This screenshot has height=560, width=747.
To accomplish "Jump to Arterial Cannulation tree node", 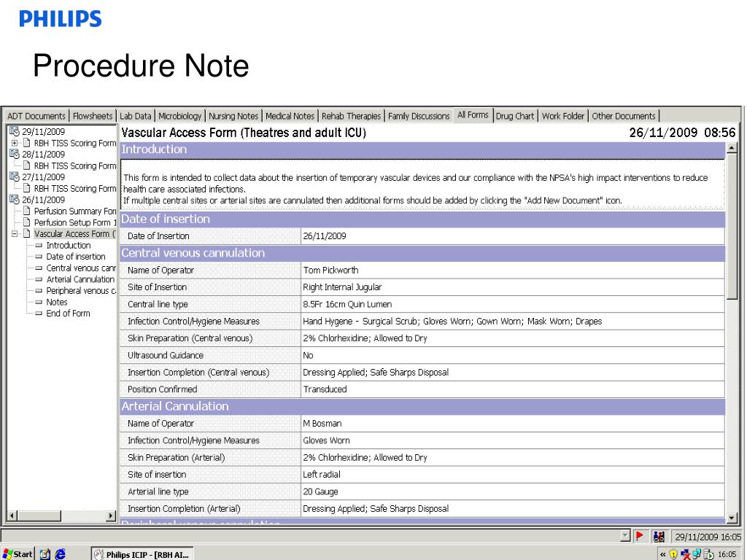I will pyautogui.click(x=80, y=279).
